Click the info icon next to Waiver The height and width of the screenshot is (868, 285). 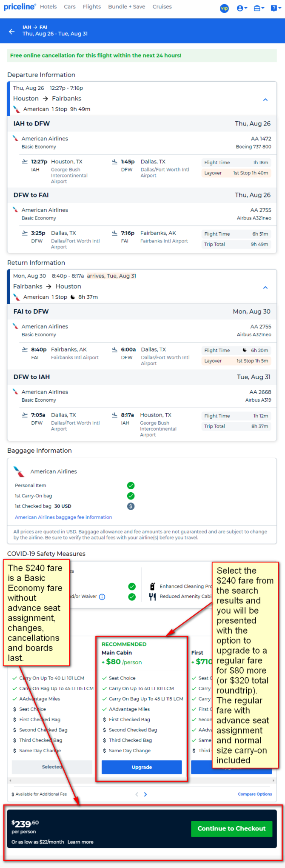pyautogui.click(x=102, y=597)
